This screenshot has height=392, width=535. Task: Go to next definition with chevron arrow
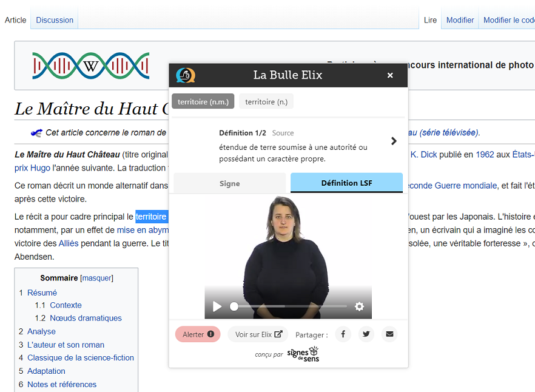tap(394, 141)
